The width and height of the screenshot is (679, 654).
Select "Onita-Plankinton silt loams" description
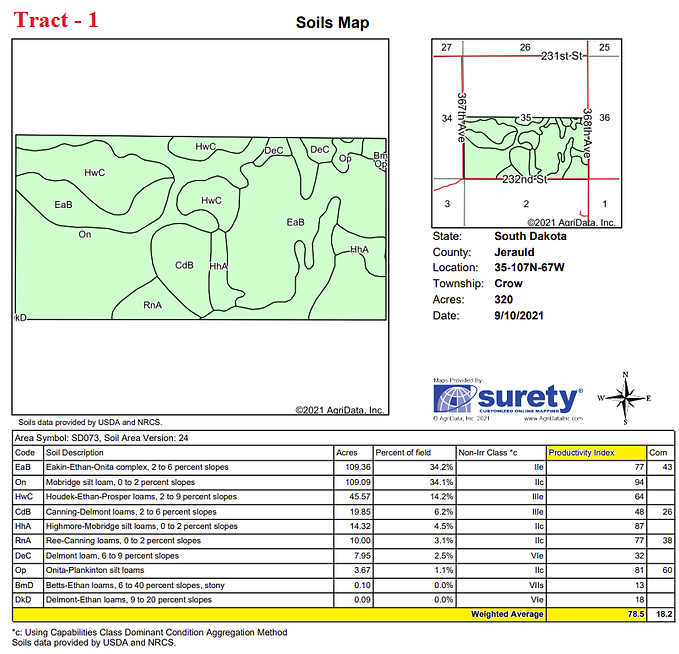(95, 570)
